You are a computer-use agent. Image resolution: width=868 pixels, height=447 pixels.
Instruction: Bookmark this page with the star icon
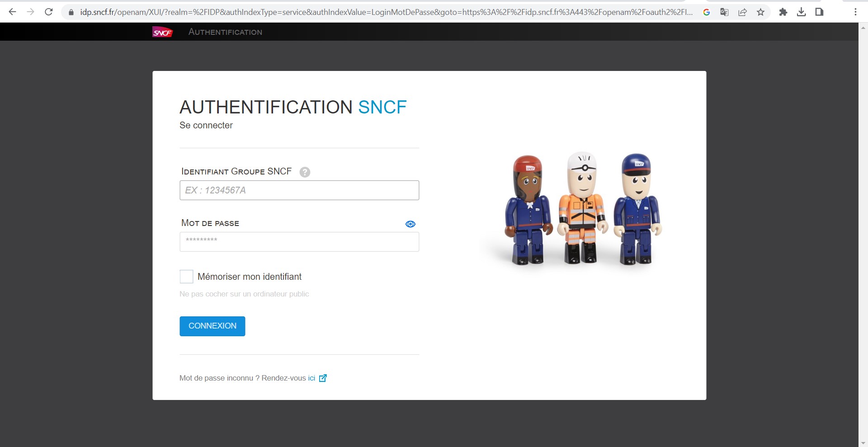[760, 12]
